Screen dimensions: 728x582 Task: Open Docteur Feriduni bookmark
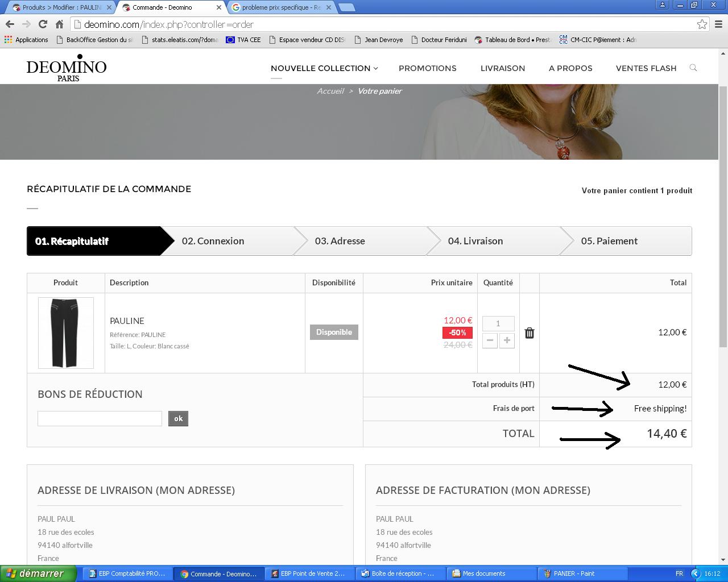pyautogui.click(x=439, y=40)
